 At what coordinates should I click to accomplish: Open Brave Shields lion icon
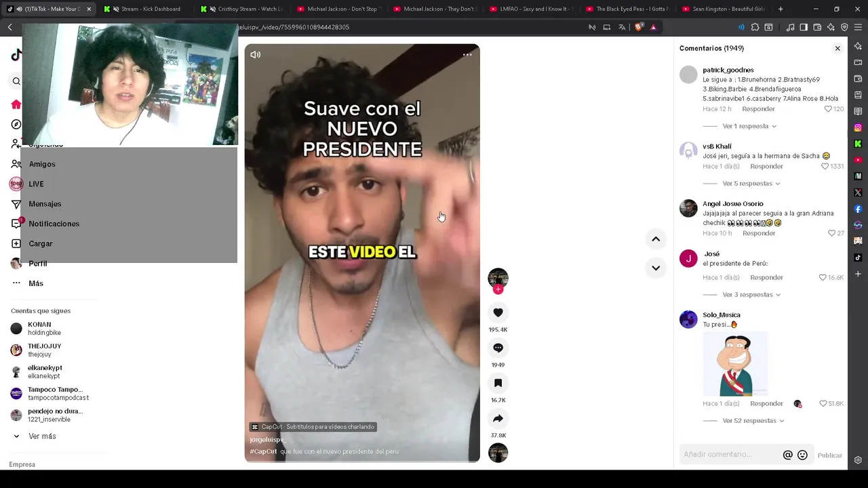click(639, 27)
